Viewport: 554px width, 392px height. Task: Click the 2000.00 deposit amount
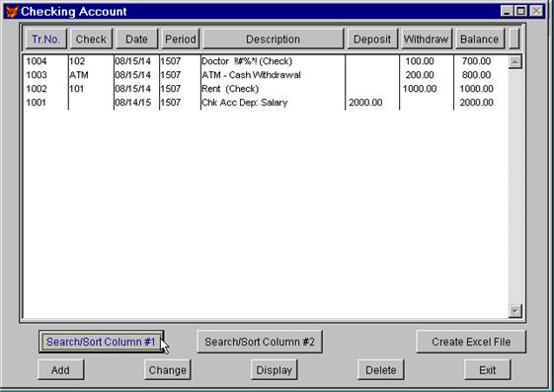pos(365,103)
